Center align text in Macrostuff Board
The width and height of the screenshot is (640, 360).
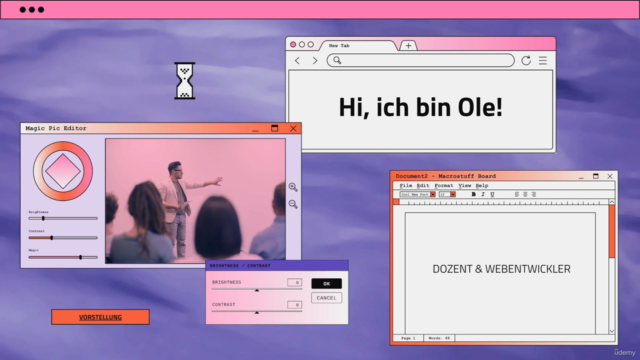525,194
